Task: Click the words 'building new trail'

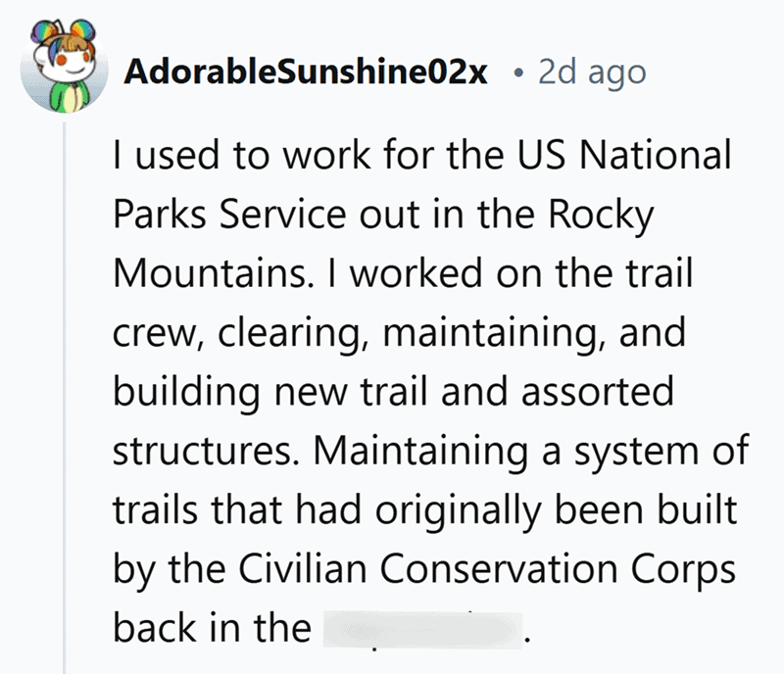Action: (x=270, y=393)
